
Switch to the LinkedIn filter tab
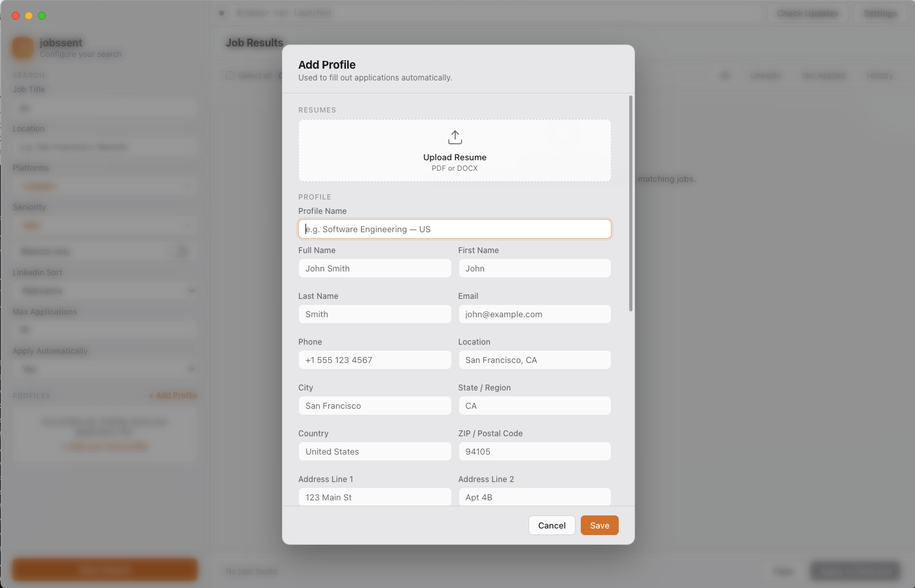click(765, 76)
